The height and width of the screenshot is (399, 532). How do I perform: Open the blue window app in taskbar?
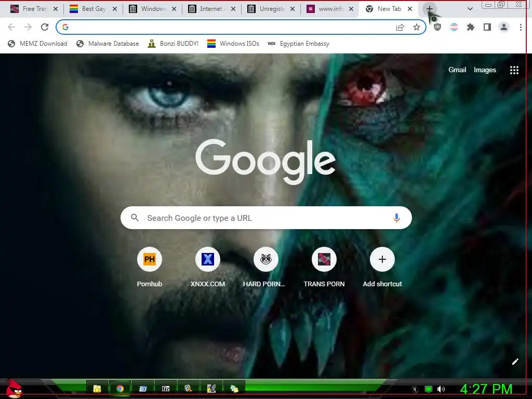[143, 389]
